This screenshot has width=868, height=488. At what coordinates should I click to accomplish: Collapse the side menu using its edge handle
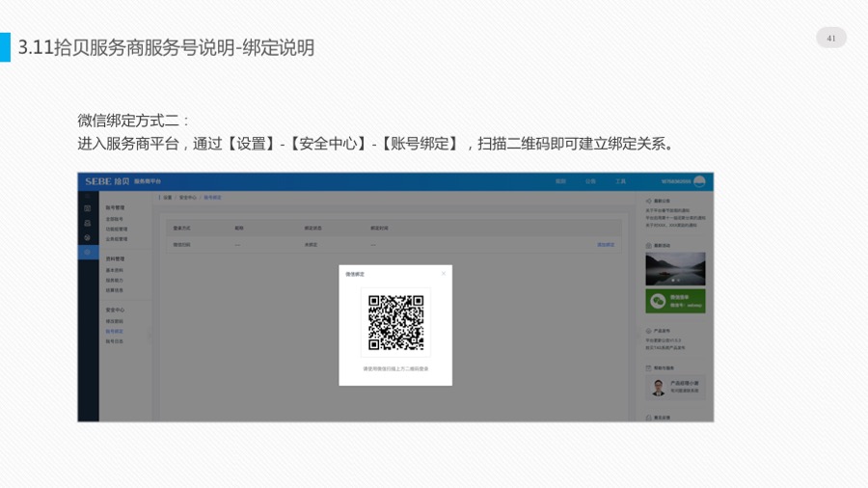click(150, 336)
